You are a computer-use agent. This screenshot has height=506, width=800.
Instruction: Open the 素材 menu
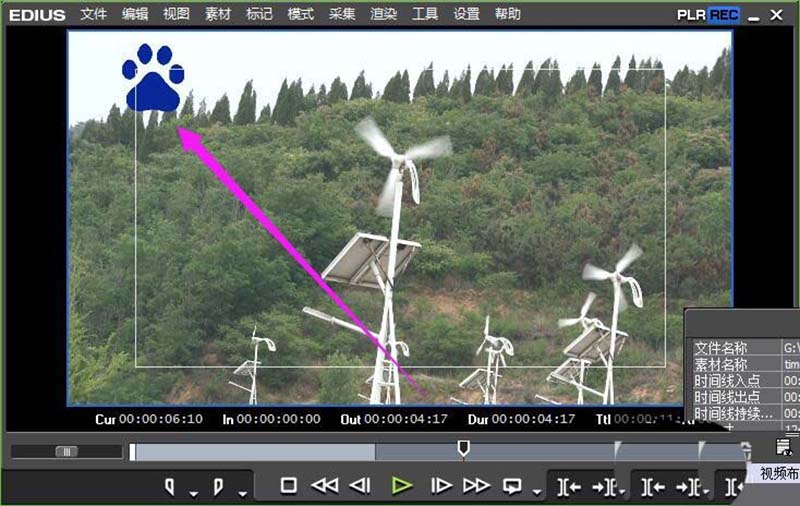(218, 14)
